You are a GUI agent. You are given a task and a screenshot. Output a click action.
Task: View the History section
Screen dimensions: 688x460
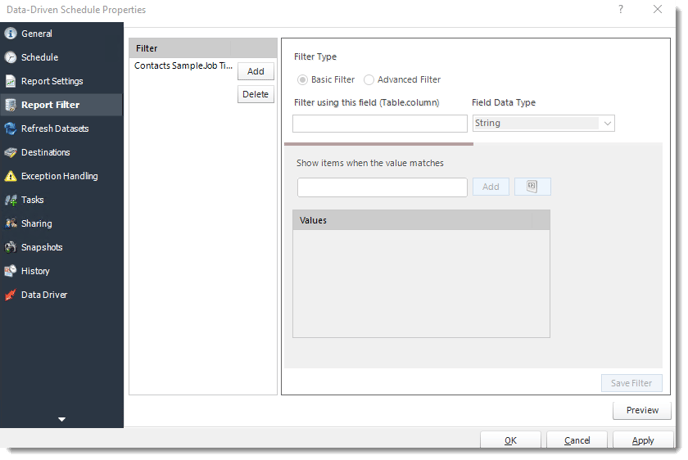[x=61, y=271]
